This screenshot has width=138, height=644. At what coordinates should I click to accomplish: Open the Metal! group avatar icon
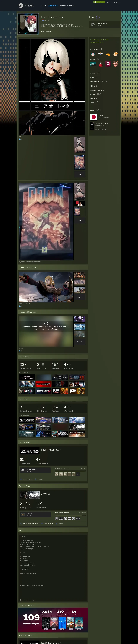point(92,128)
